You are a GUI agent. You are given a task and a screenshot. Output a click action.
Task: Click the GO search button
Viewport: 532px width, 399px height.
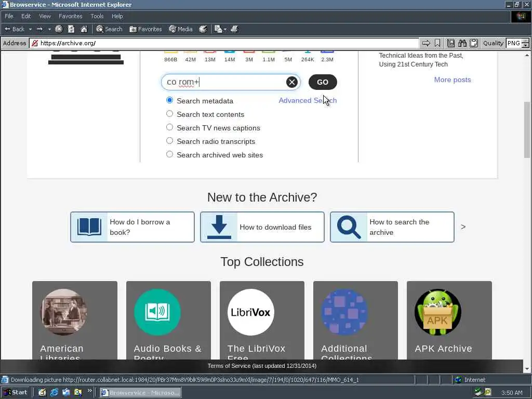coord(323,82)
